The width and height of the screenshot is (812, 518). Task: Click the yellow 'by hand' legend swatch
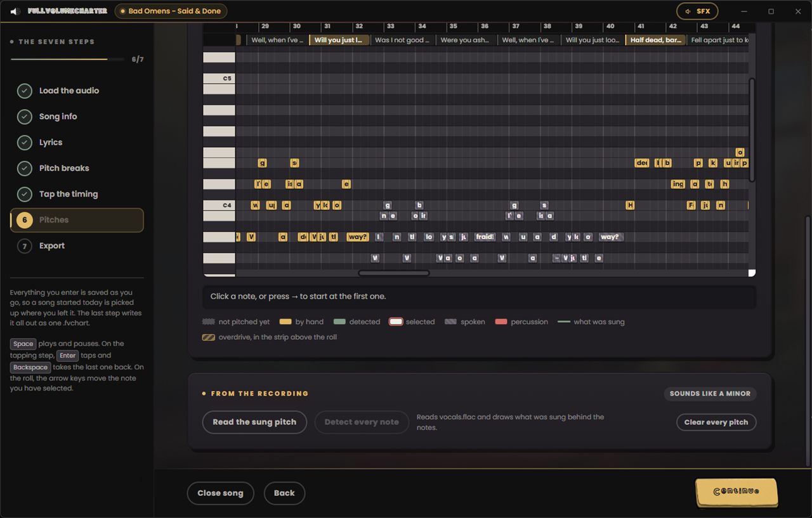285,322
